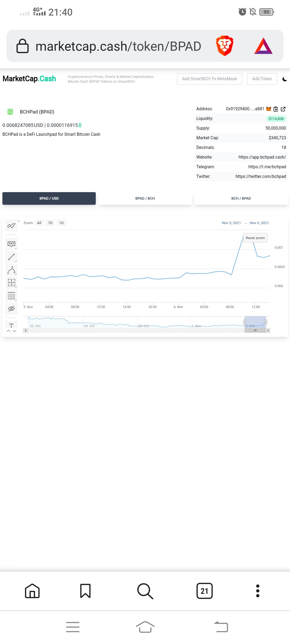The width and height of the screenshot is (290, 644).
Task: Select the 123 price indicator tool
Action: [11, 325]
